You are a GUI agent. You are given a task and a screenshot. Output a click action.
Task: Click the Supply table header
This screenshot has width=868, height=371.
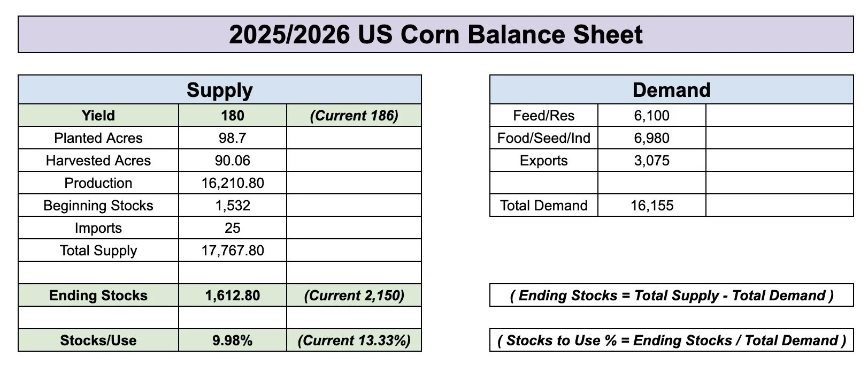point(220,89)
